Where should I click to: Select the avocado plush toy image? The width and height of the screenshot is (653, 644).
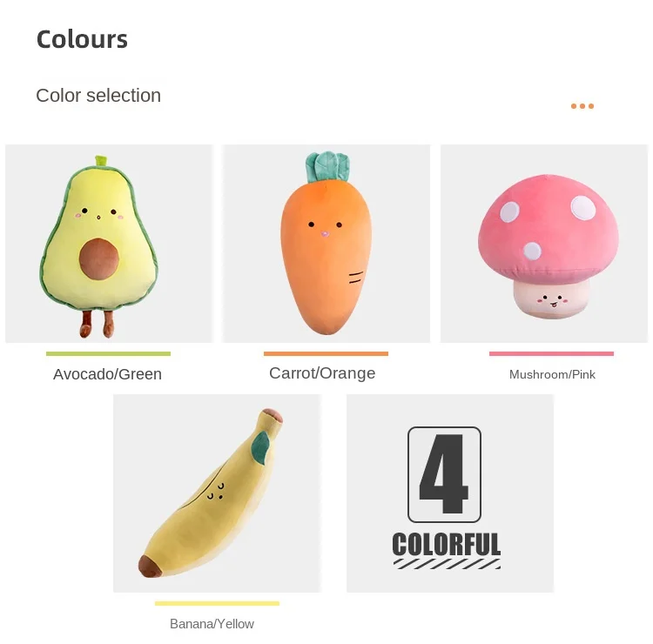109,244
